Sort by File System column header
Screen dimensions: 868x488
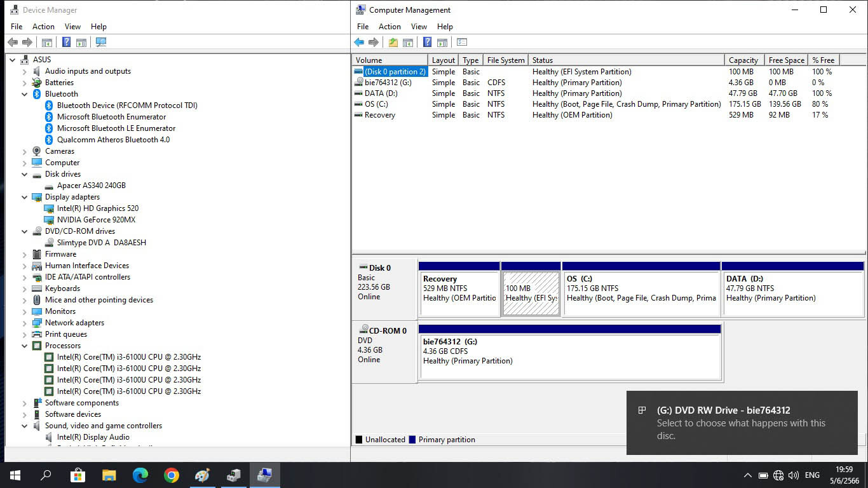pos(506,60)
